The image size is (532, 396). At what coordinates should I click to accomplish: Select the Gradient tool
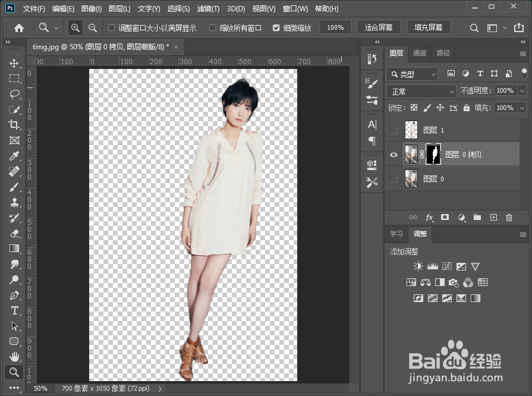pos(14,249)
